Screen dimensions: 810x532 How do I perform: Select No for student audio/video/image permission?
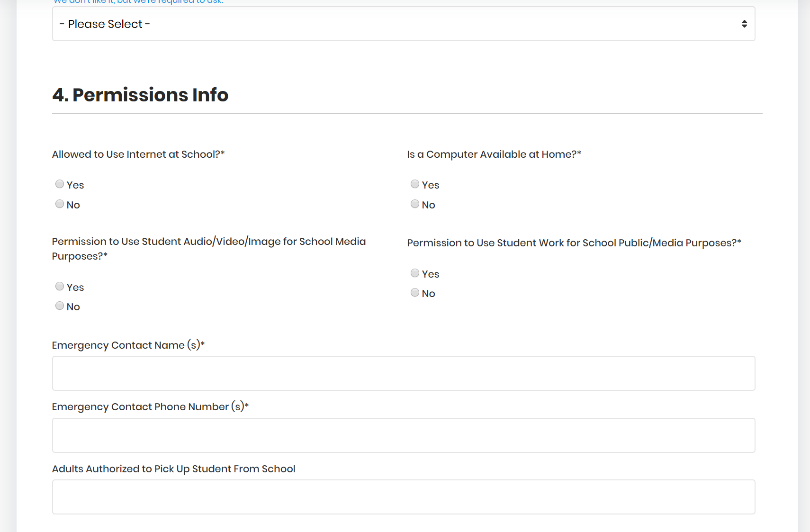pos(60,306)
